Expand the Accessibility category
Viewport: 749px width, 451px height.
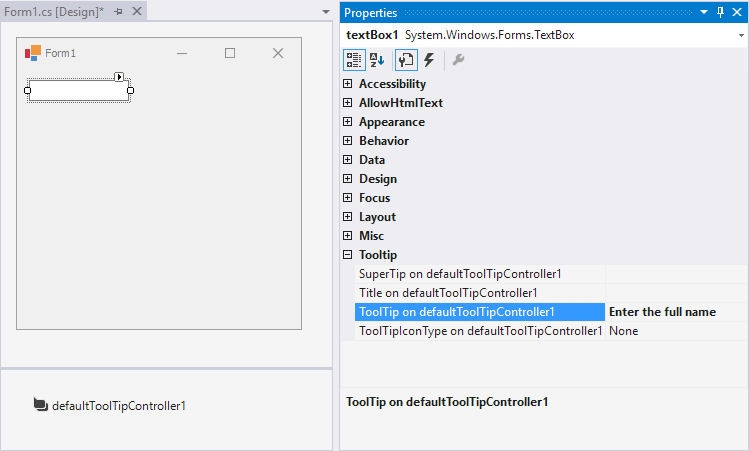coord(348,84)
